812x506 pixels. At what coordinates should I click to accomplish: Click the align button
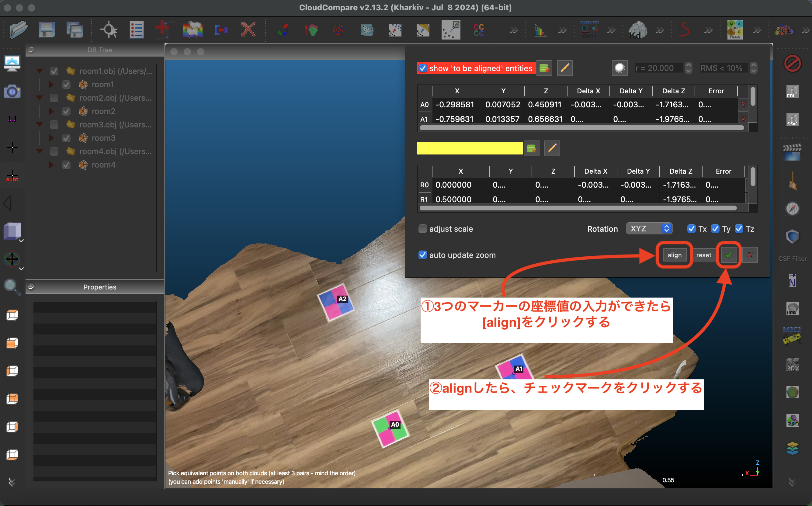click(674, 255)
